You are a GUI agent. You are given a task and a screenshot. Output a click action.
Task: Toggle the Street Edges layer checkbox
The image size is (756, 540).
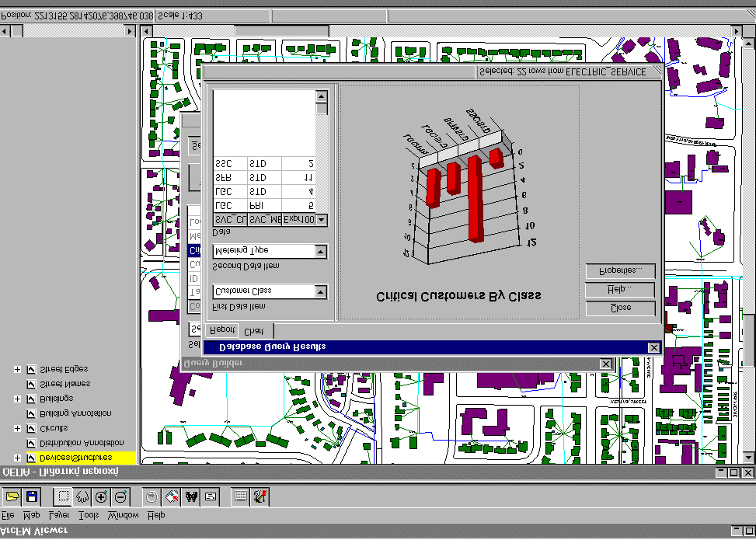tap(31, 369)
